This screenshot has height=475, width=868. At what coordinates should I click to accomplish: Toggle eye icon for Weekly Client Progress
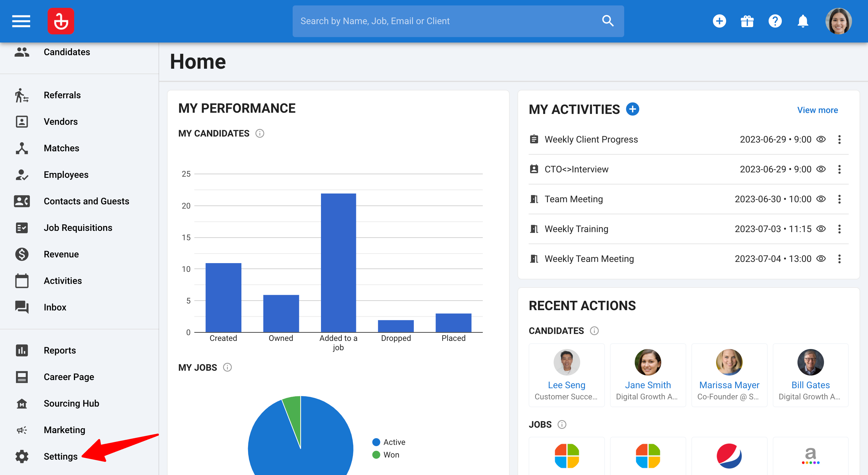point(821,140)
